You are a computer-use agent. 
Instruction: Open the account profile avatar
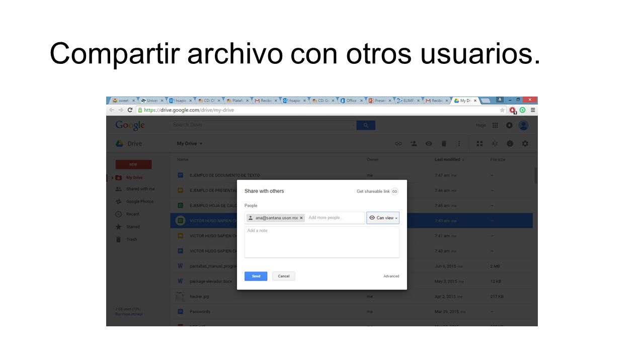524,125
